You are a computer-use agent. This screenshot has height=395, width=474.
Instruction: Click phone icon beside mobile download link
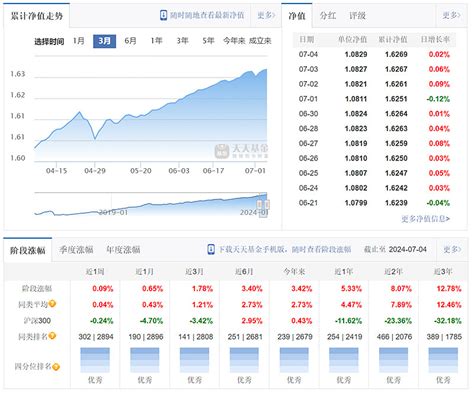(x=211, y=249)
